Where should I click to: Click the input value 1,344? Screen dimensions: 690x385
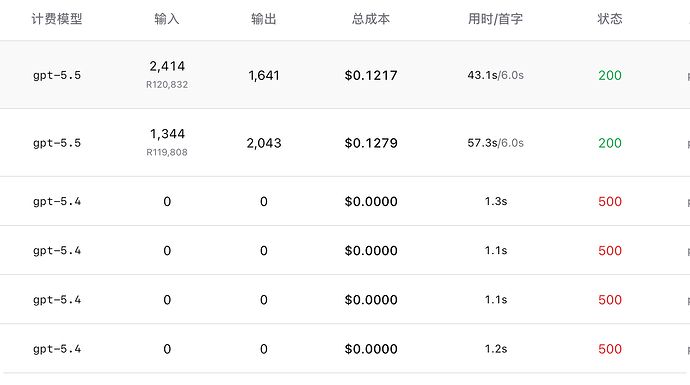pos(167,134)
